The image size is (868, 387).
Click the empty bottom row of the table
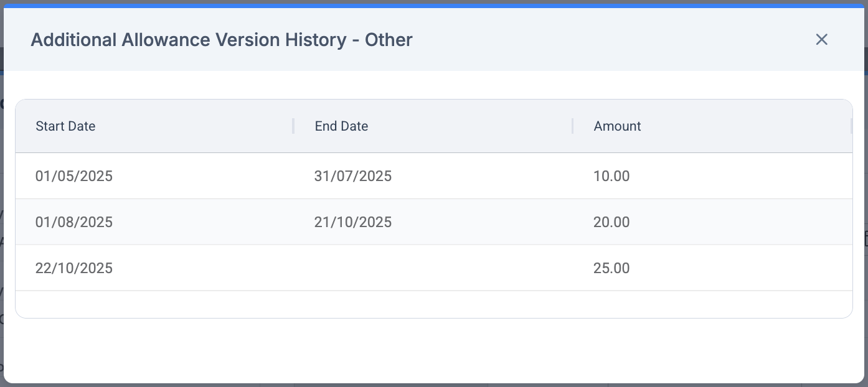433,304
